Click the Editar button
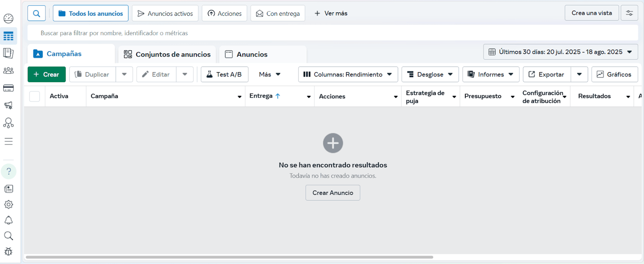The height and width of the screenshot is (264, 644). (156, 74)
